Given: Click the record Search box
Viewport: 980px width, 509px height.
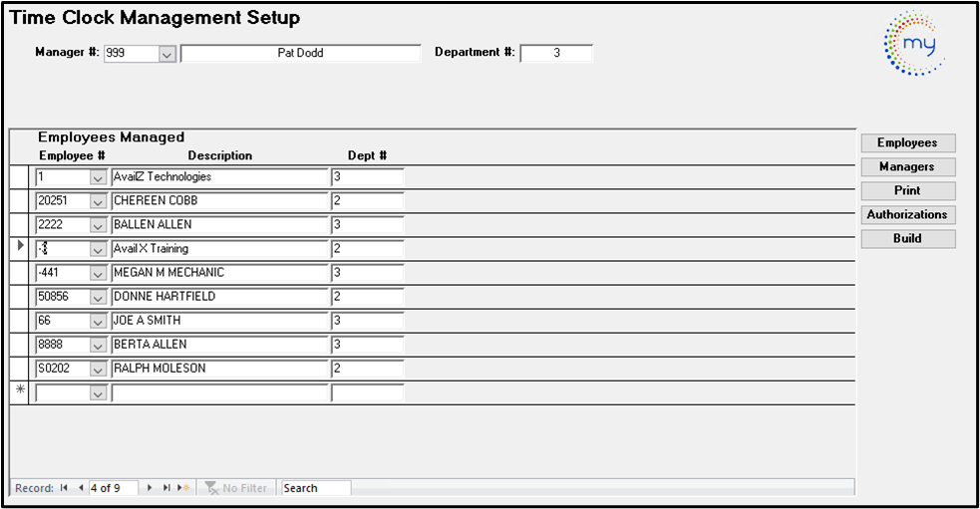Looking at the screenshot, I should [x=316, y=488].
